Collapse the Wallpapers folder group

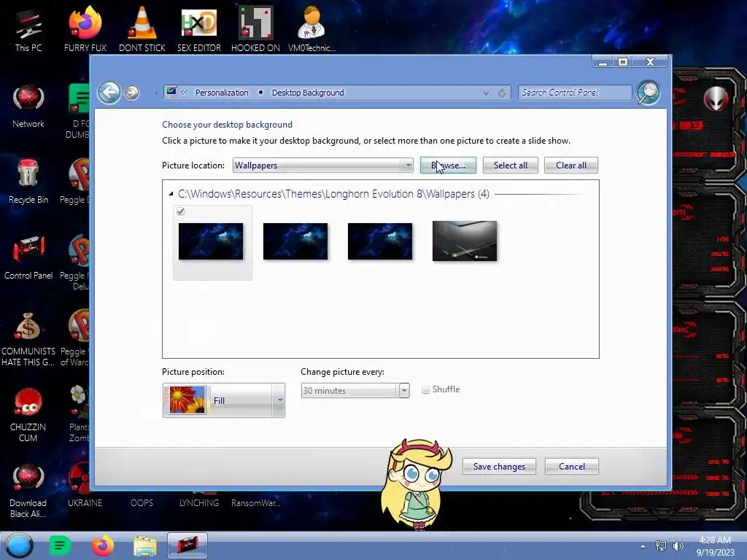171,194
